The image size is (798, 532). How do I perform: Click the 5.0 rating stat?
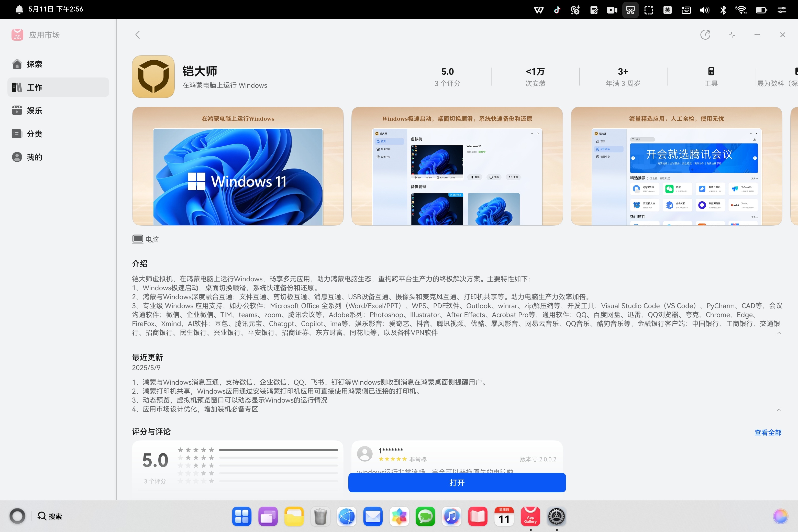coord(447,72)
